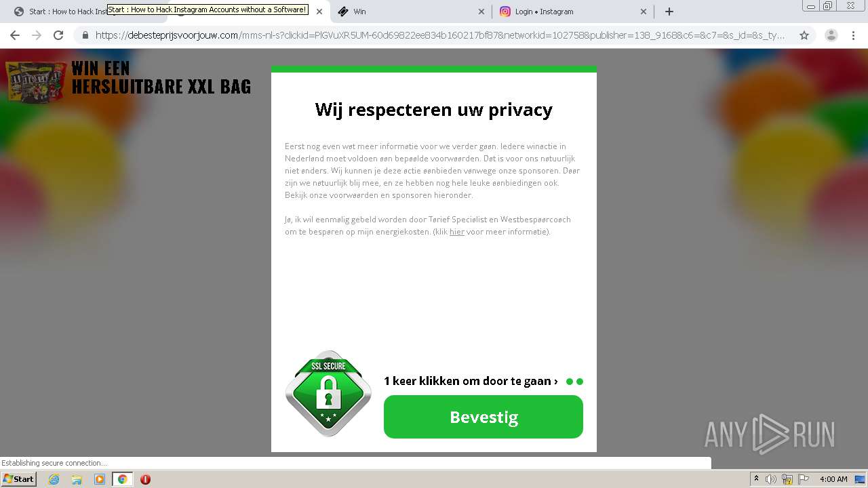Viewport: 868px width, 488px height.
Task: Open the media player taskbar icon
Action: pos(100,479)
